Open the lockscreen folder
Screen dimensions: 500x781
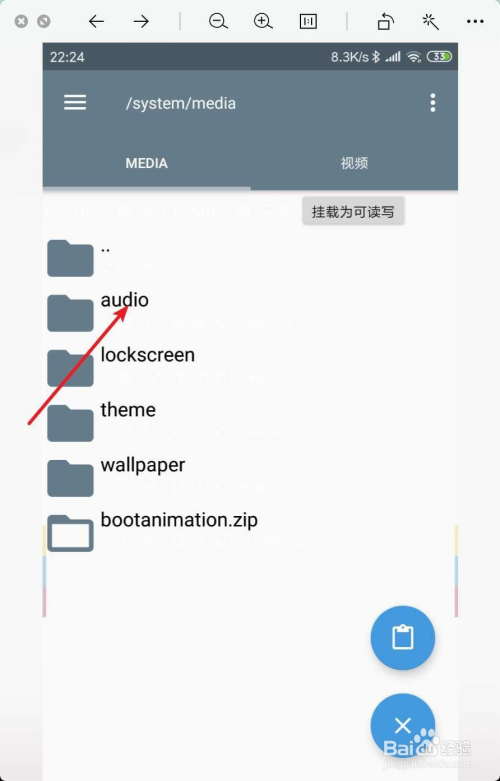tap(250, 366)
